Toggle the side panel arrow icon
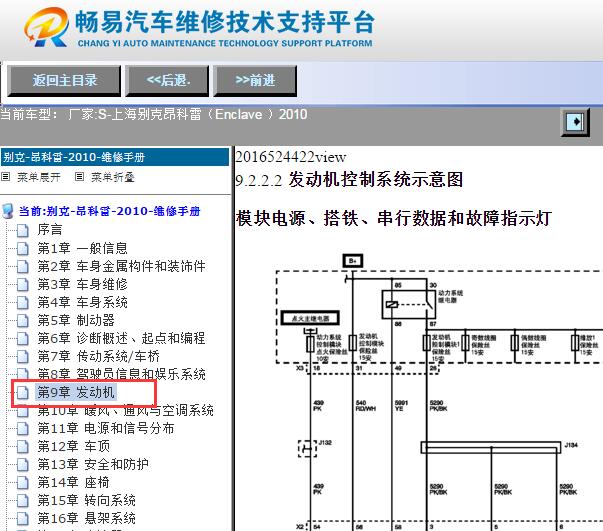 pos(575,122)
